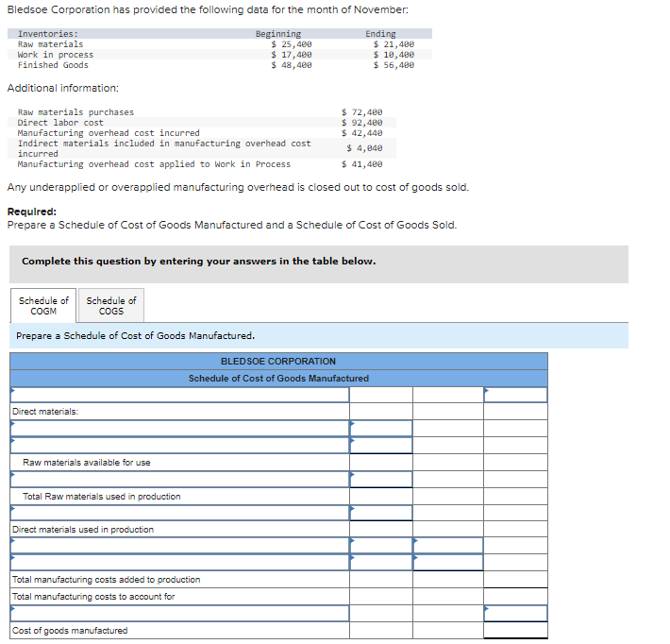Click the Cost of goods manufactured label
This screenshot has width=670, height=644.
70,631
